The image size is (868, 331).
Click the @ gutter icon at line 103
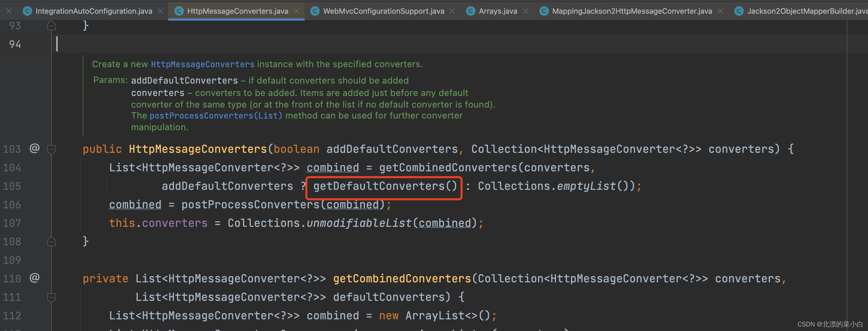pos(35,148)
